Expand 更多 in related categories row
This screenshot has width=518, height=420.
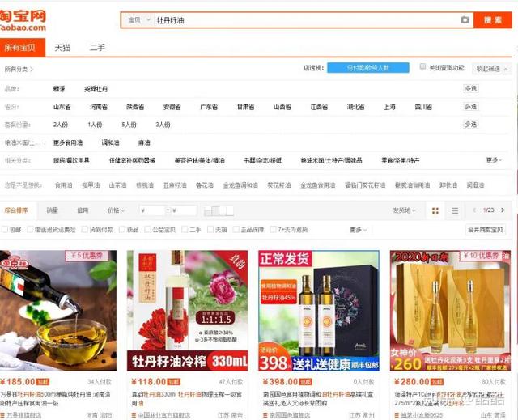coord(493,160)
